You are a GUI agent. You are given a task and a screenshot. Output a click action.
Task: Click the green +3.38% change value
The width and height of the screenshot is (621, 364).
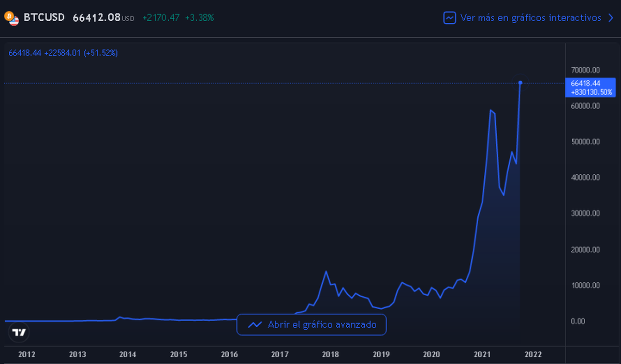tap(200, 18)
